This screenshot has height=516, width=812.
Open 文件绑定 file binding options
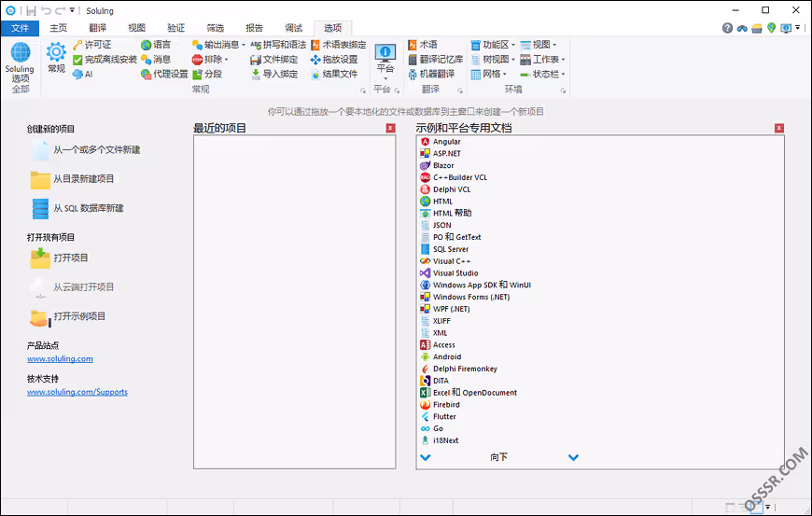[x=274, y=60]
